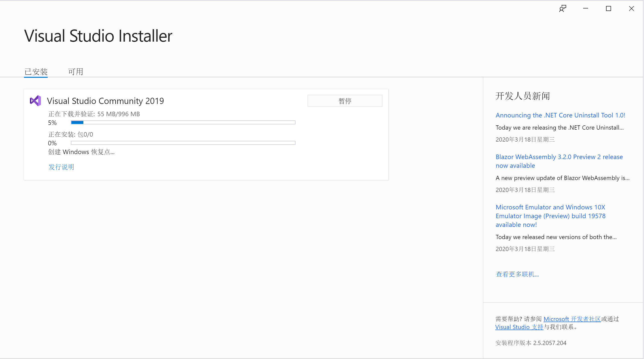Viewport: 644px width, 359px height.
Task: Click the download progress bar at 5%
Action: (x=183, y=122)
